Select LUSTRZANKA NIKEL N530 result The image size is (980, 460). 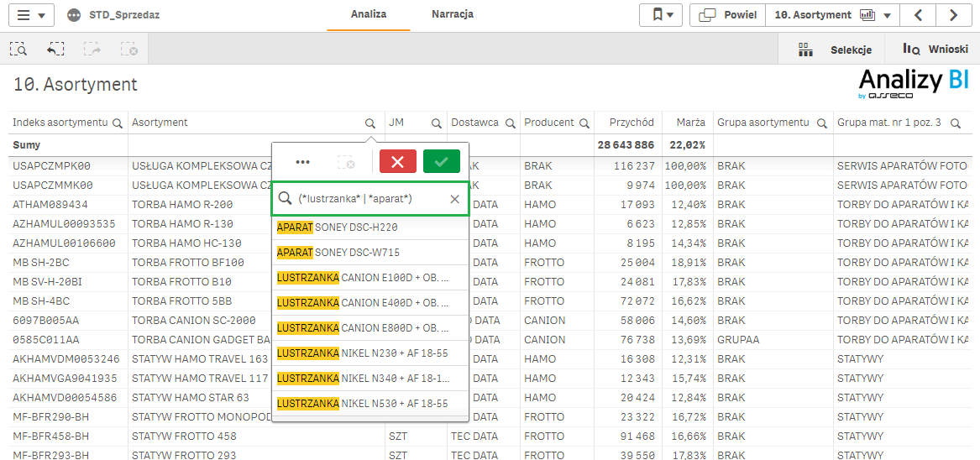coord(370,404)
